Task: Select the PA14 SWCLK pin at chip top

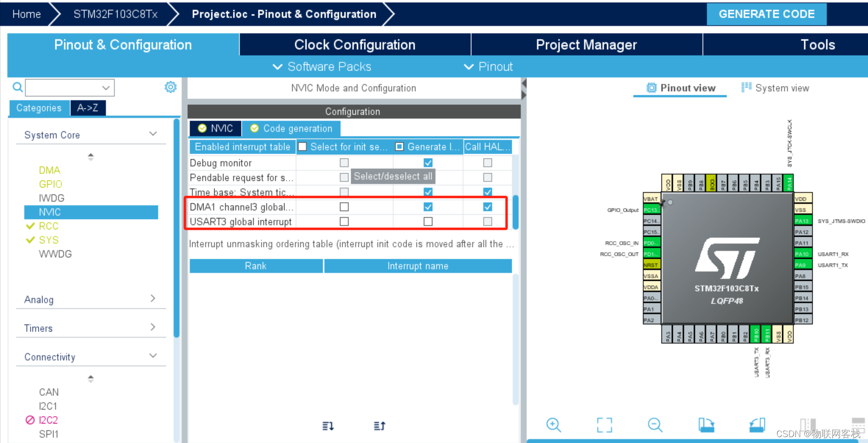Action: pos(789,183)
